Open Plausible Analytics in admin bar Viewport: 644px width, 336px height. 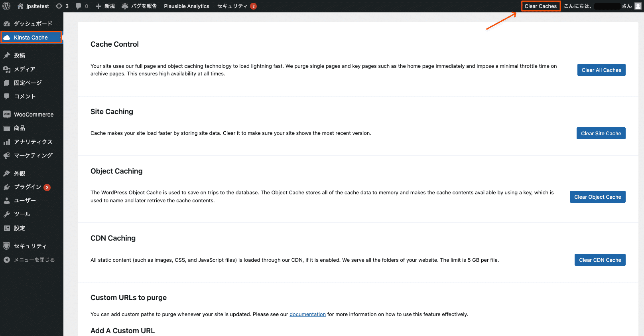pyautogui.click(x=187, y=6)
